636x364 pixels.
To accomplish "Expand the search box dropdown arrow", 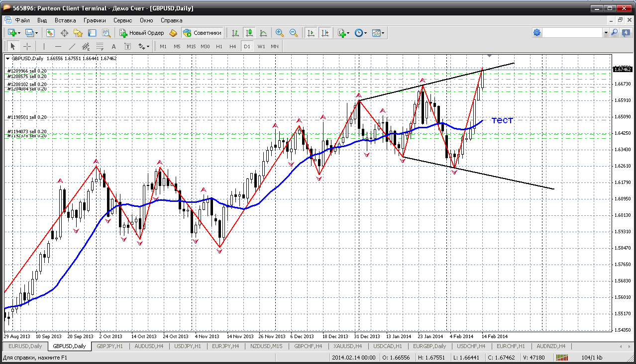I will tap(606, 32).
